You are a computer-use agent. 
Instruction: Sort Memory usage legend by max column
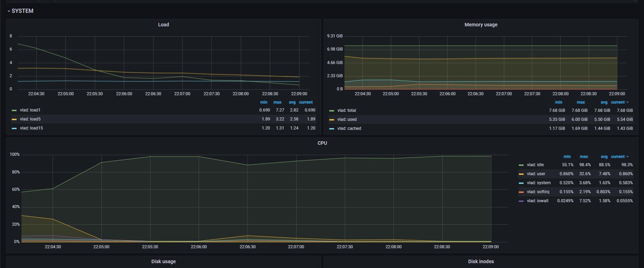581,102
